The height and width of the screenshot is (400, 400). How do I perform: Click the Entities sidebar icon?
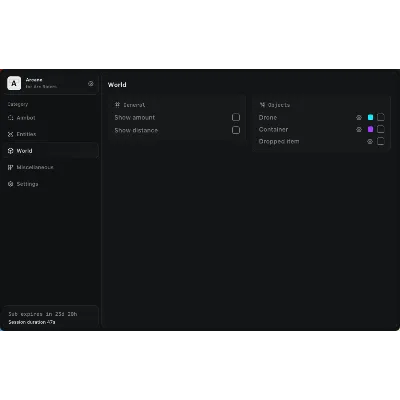[11, 134]
